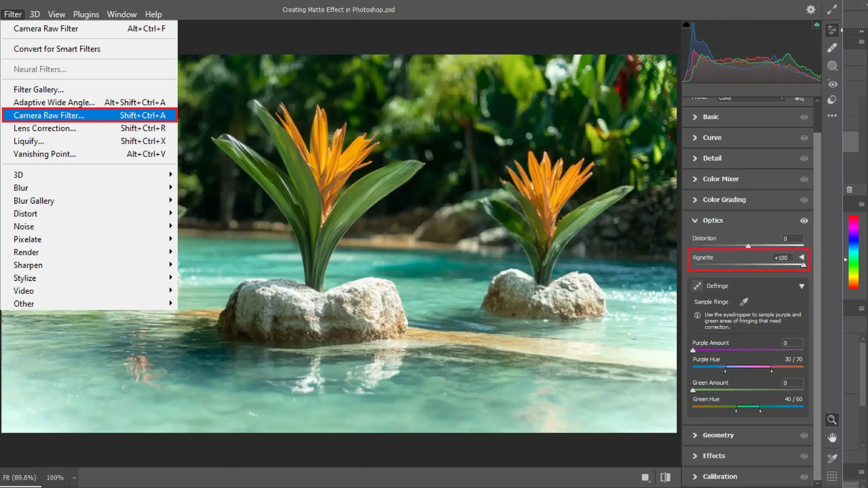Open the Masking circle tool
Screen dimensions: 868x488
pos(832,65)
